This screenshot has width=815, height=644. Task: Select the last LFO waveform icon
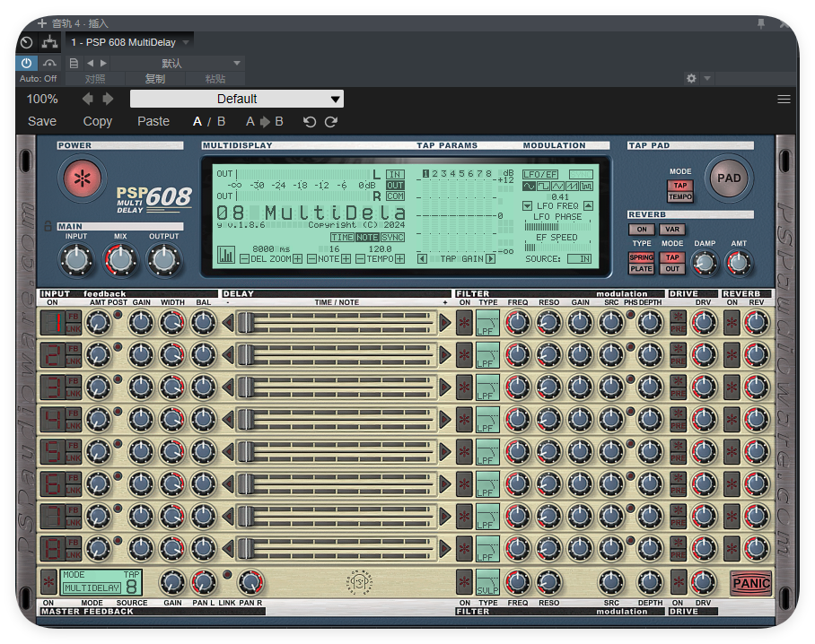click(586, 186)
